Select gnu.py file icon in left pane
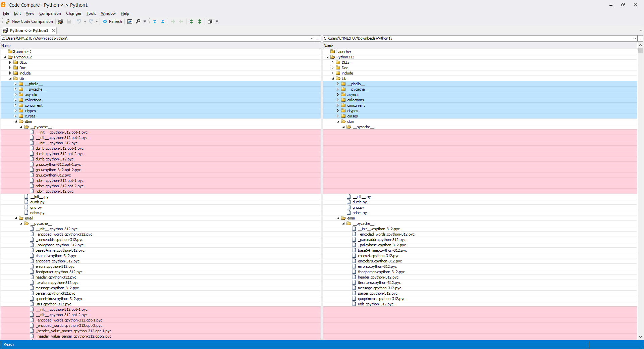Screen dimensions: 644x349 pos(26,207)
